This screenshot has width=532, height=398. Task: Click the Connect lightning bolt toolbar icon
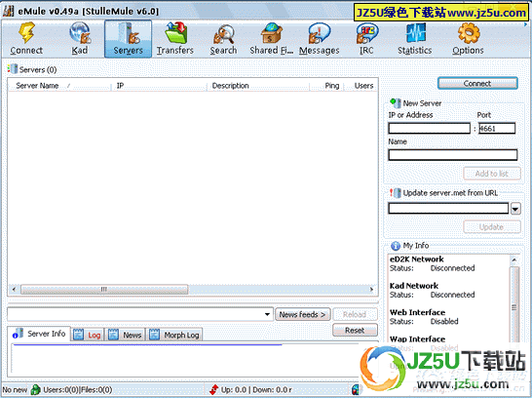(x=26, y=32)
